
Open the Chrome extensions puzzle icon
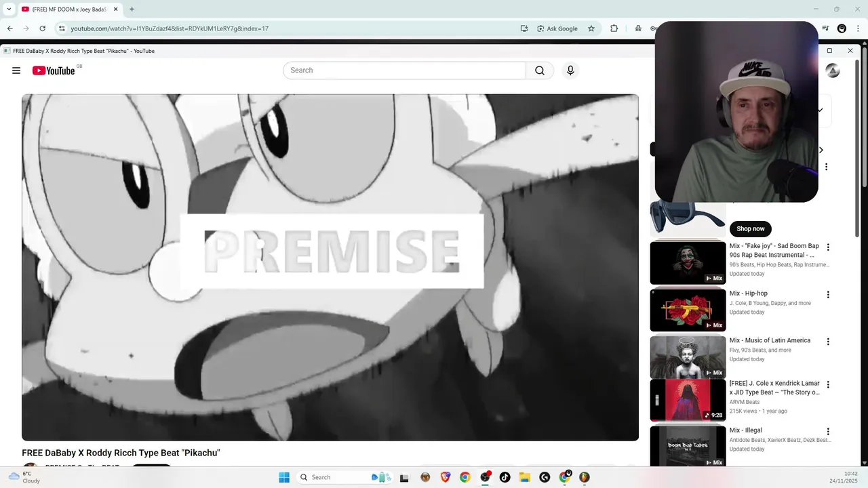click(x=614, y=28)
